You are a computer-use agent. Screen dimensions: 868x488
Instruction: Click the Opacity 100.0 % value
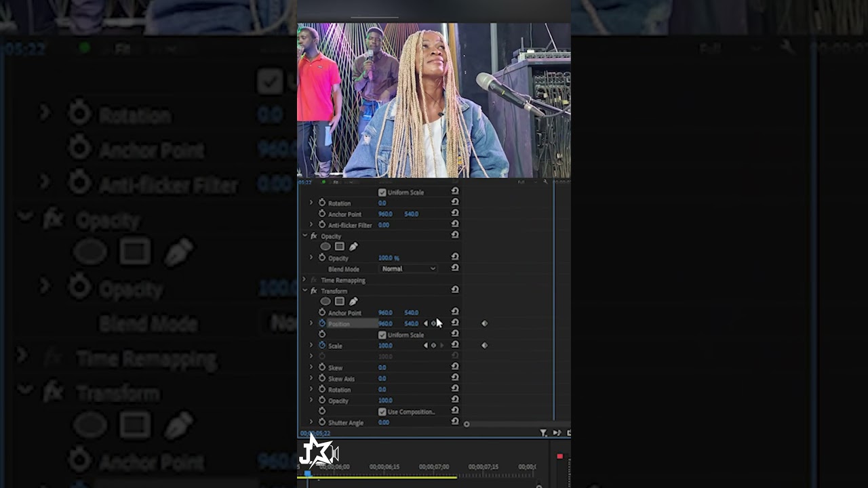389,258
